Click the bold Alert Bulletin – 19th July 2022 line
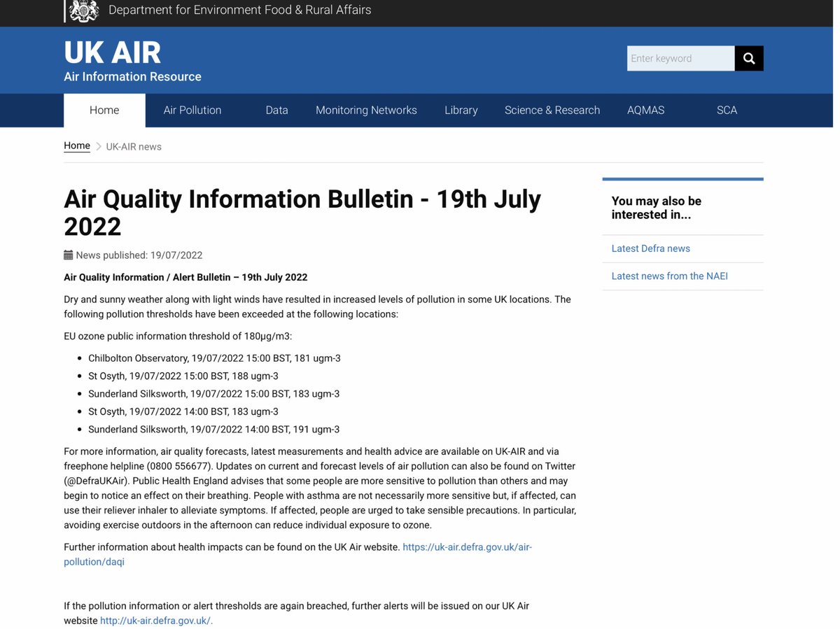Image resolution: width=840 pixels, height=629 pixels. [185, 277]
